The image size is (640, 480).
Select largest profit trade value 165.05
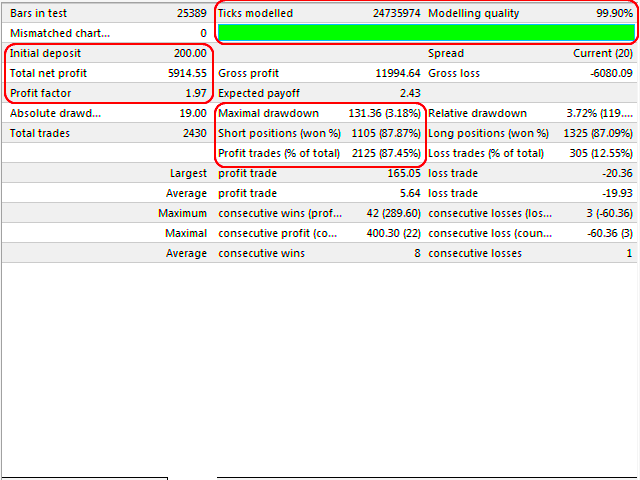[404, 173]
